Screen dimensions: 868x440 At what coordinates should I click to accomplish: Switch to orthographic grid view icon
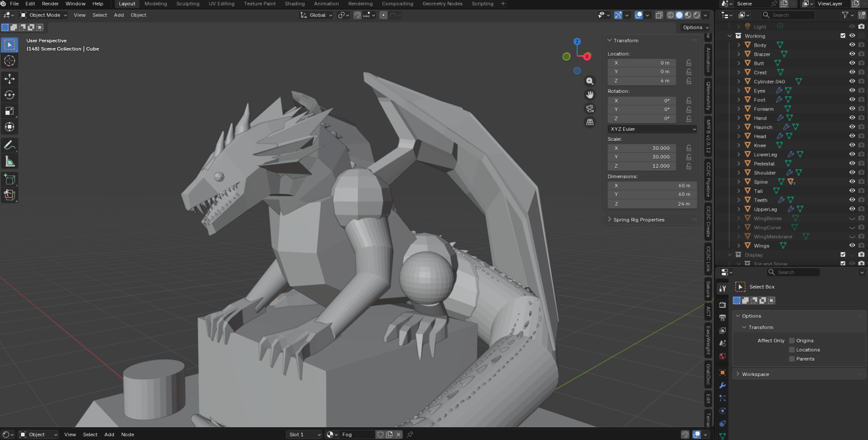tap(590, 122)
